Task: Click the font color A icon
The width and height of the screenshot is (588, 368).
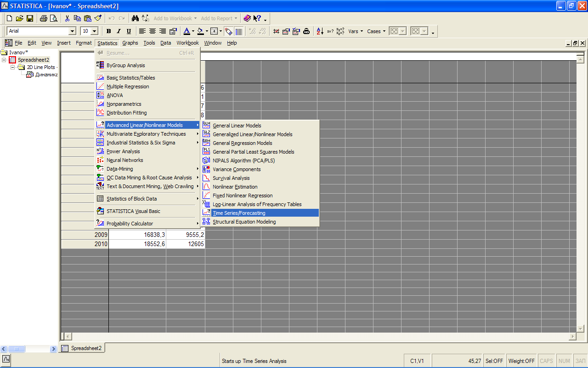Action: [187, 31]
